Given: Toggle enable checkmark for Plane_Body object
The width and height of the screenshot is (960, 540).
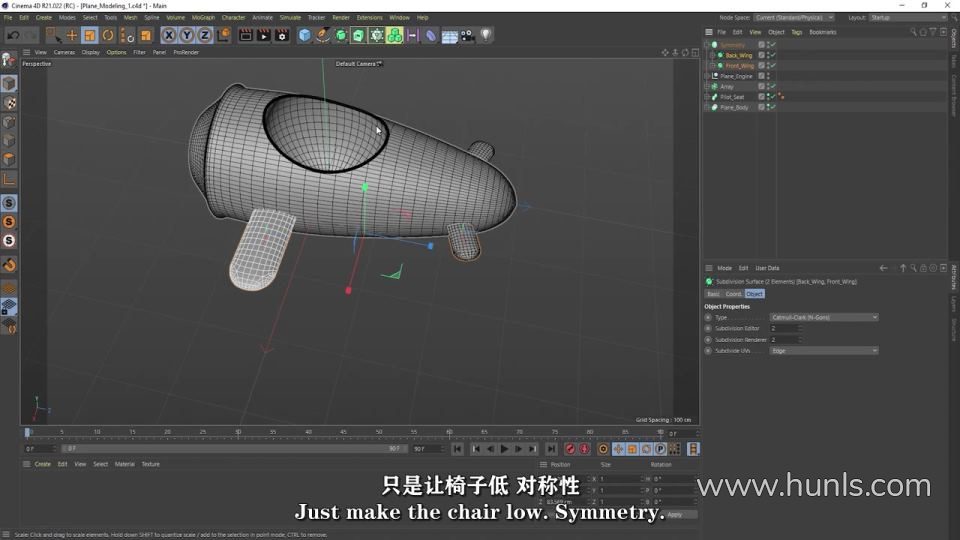Looking at the screenshot, I should tap(772, 107).
